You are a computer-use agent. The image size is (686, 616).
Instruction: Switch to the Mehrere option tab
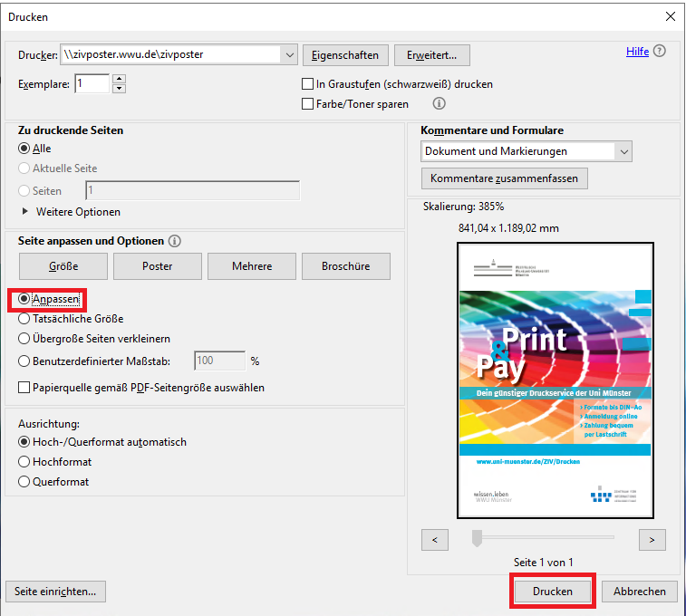point(252,265)
